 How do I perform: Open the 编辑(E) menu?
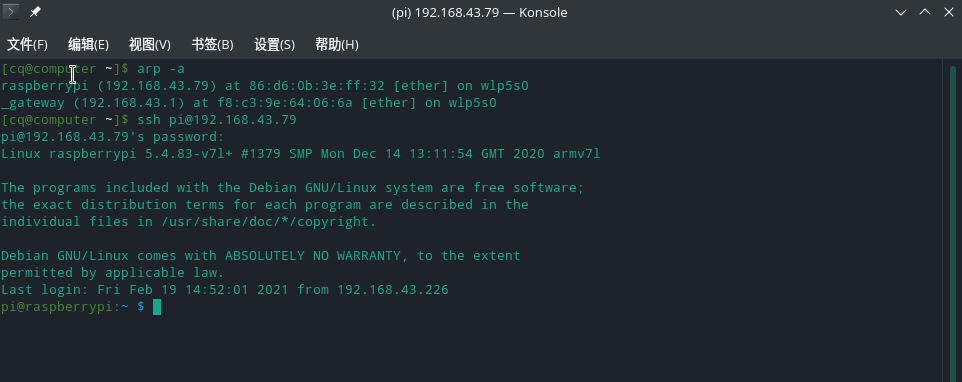(x=88, y=44)
